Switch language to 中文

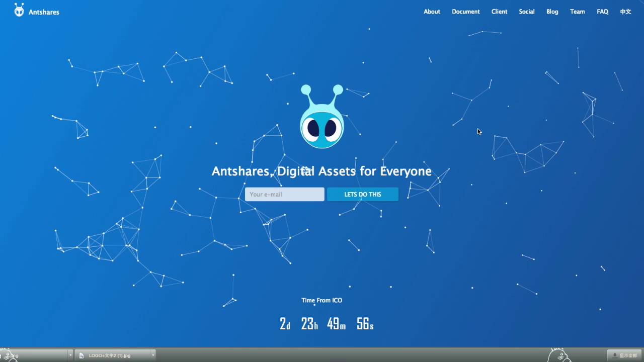[x=625, y=12]
